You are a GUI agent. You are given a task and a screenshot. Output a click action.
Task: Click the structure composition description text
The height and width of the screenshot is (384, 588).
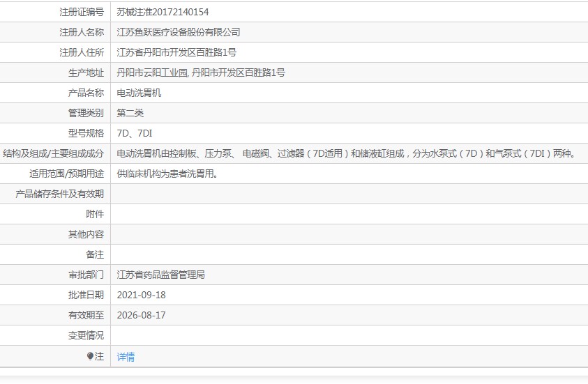pyautogui.click(x=347, y=153)
